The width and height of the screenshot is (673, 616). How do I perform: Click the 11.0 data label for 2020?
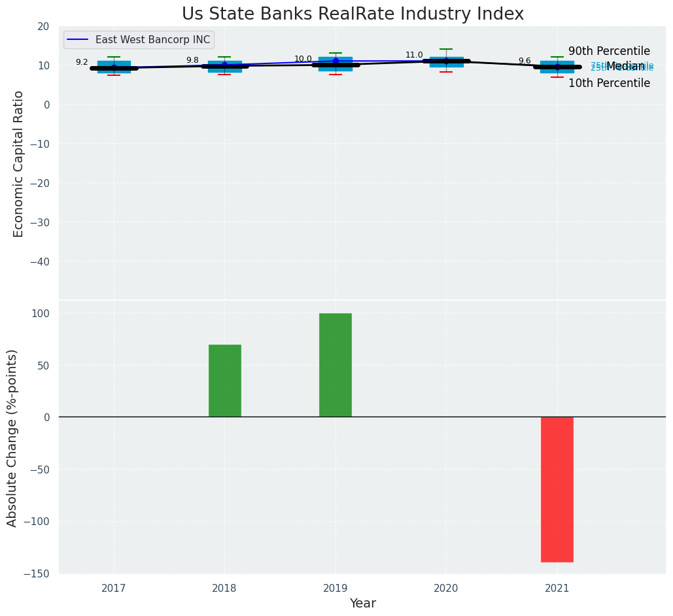click(x=414, y=55)
